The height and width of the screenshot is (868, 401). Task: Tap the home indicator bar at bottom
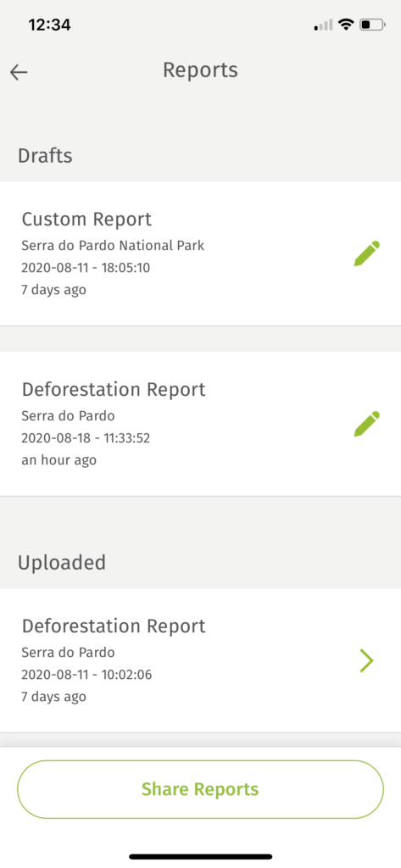200,856
